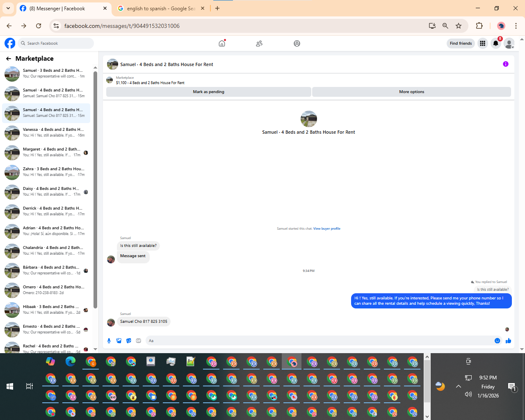Image resolution: width=525 pixels, height=420 pixels.
Task: Open Hibaak's 3 Beds conversation
Action: (x=46, y=310)
